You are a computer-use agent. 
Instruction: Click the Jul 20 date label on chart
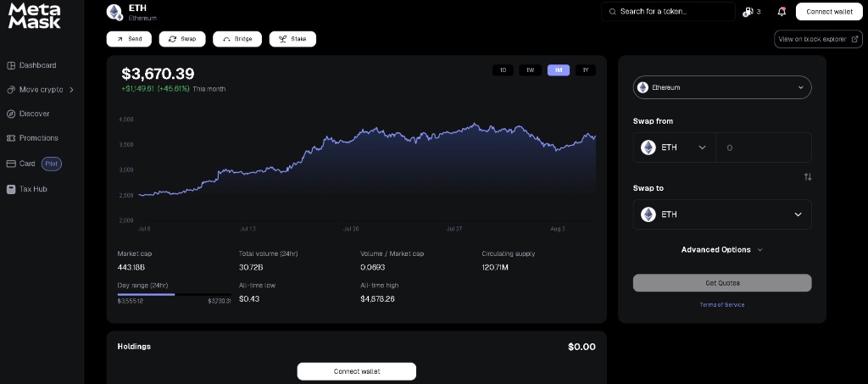pyautogui.click(x=351, y=229)
